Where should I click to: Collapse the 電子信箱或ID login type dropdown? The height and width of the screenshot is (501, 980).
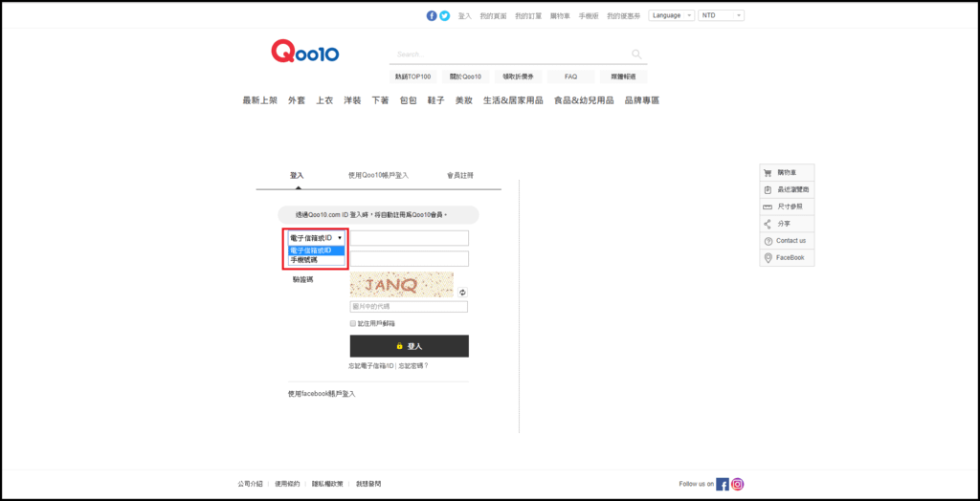(x=316, y=238)
